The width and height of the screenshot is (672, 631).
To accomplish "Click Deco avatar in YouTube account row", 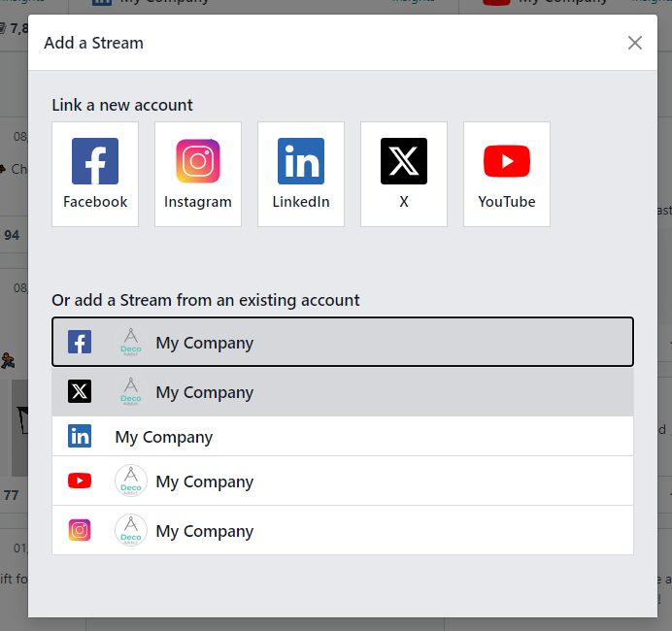I will coord(131,481).
